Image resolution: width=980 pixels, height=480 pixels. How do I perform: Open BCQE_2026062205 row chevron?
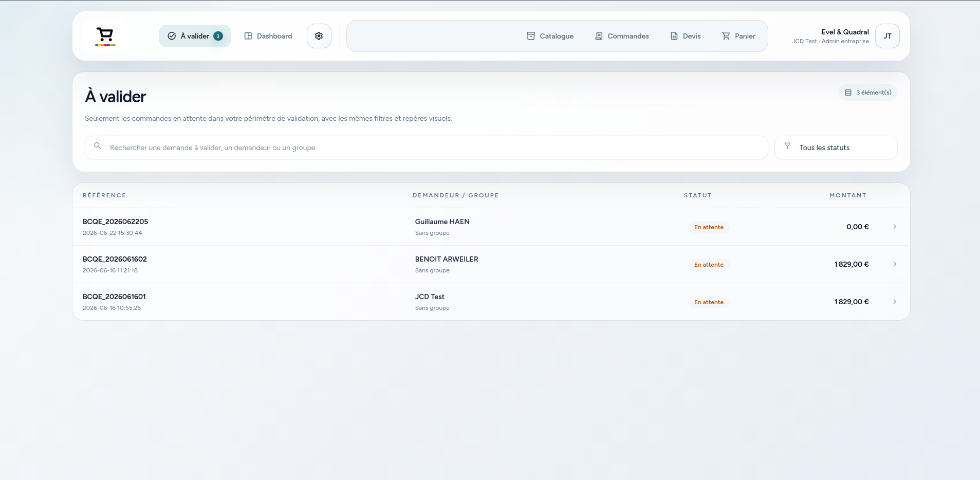(x=895, y=227)
